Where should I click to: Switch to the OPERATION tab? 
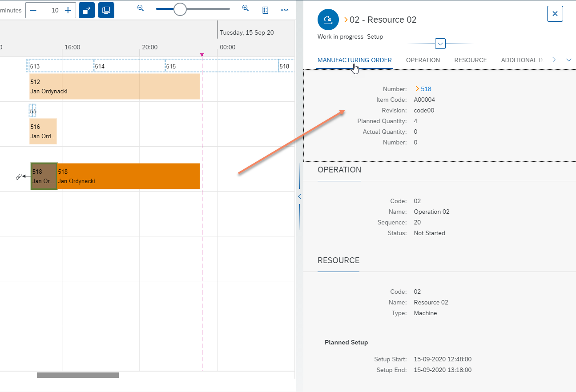(423, 60)
